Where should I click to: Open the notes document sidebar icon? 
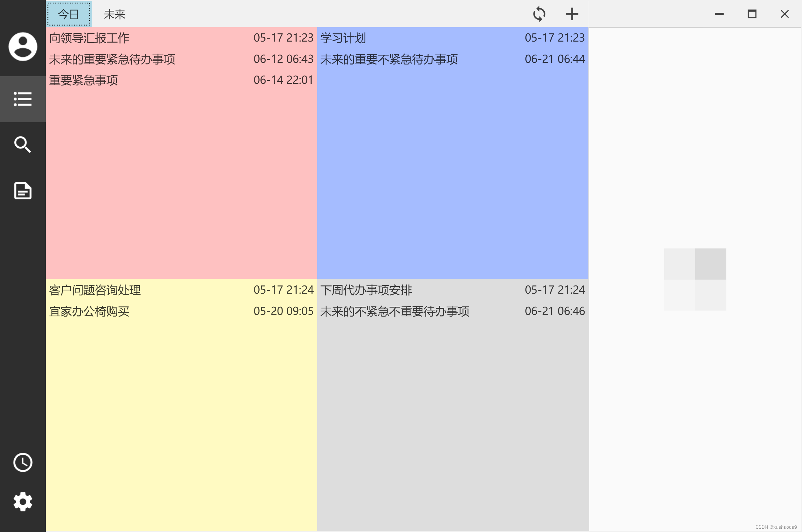tap(23, 191)
